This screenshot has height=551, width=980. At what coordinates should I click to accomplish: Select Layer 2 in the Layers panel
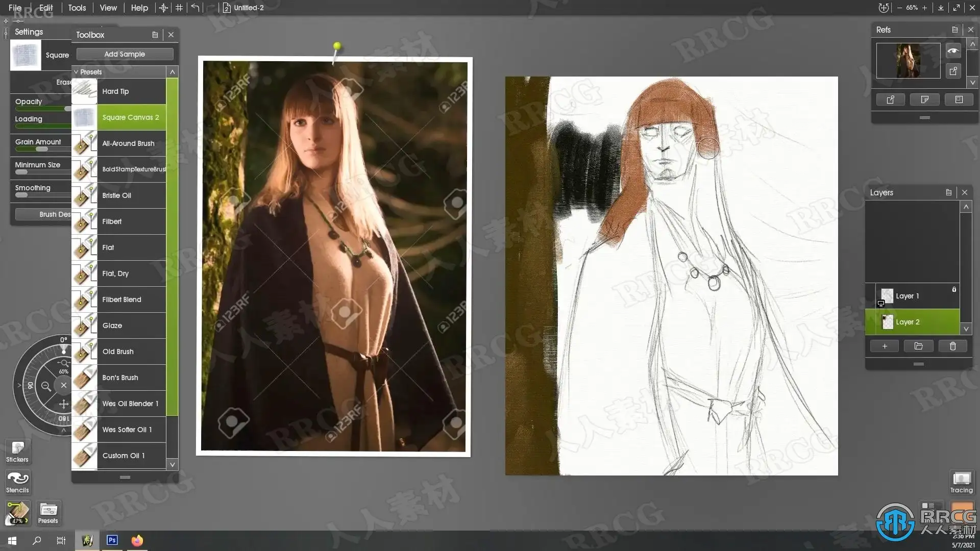click(912, 322)
